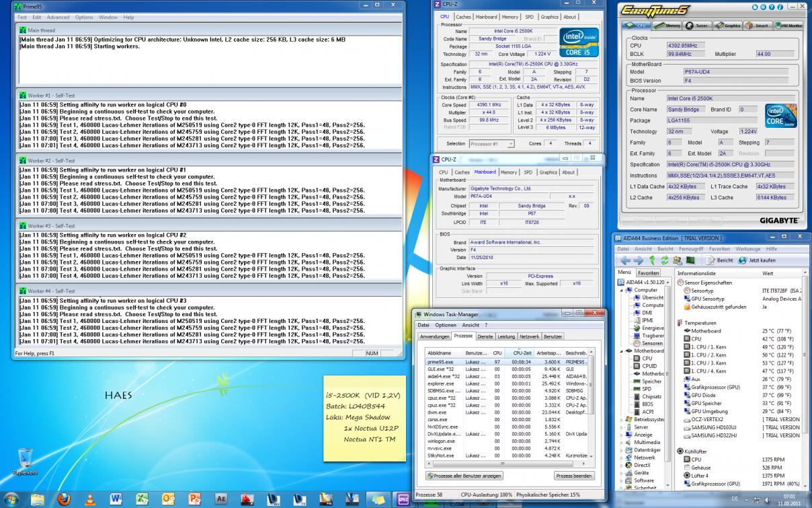Select explorer.exe process row
This screenshot has width=812, height=508.
pyautogui.click(x=507, y=384)
